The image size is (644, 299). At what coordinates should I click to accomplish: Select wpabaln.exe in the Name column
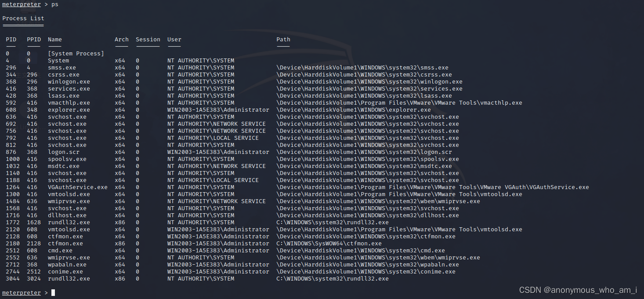(x=67, y=265)
